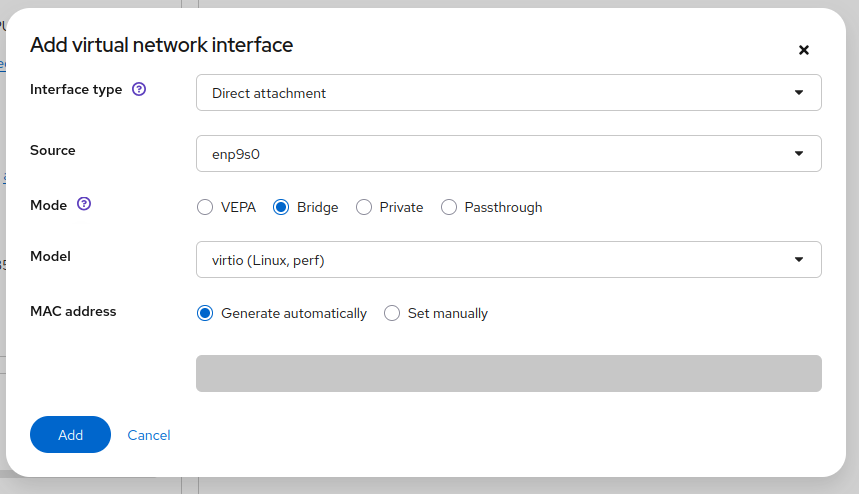
Task: Click the Interface type label text
Action: [x=76, y=89]
